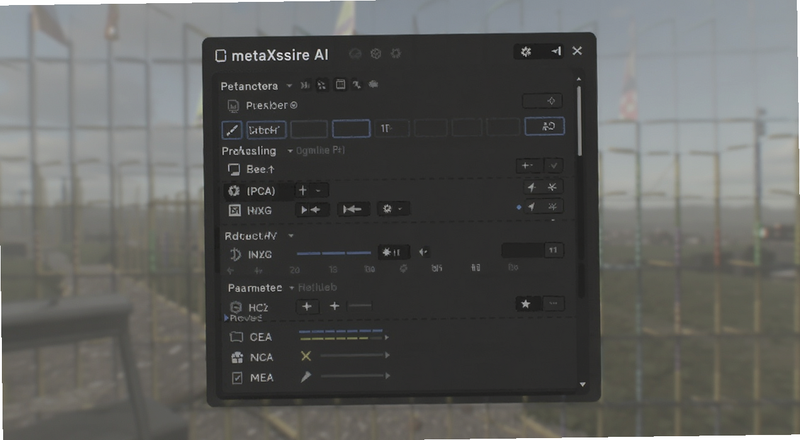Toggle the star favorite button on HCZ row
The width and height of the screenshot is (800, 440).
(x=526, y=304)
